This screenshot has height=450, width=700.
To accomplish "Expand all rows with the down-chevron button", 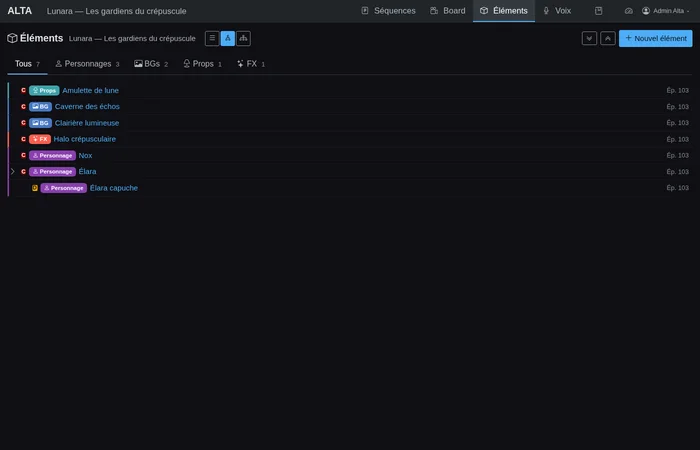I will click(x=589, y=39).
